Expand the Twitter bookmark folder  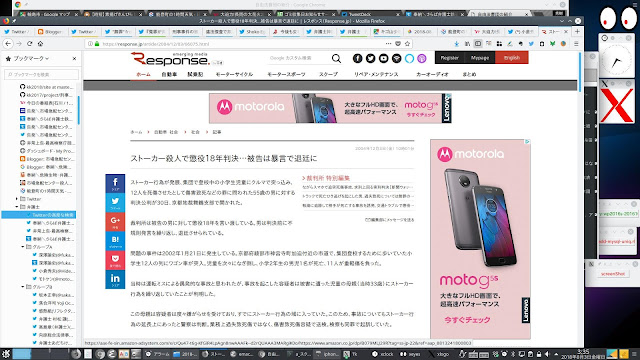tap(17, 199)
